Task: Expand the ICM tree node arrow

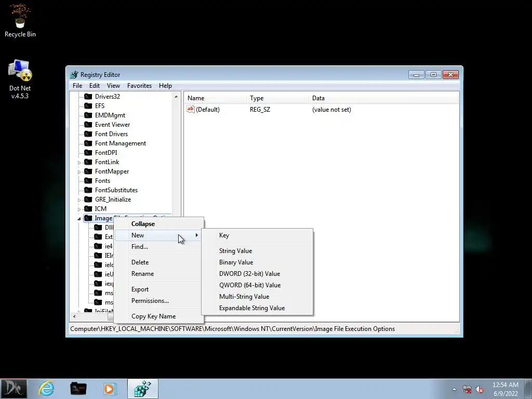Action: tap(79, 209)
